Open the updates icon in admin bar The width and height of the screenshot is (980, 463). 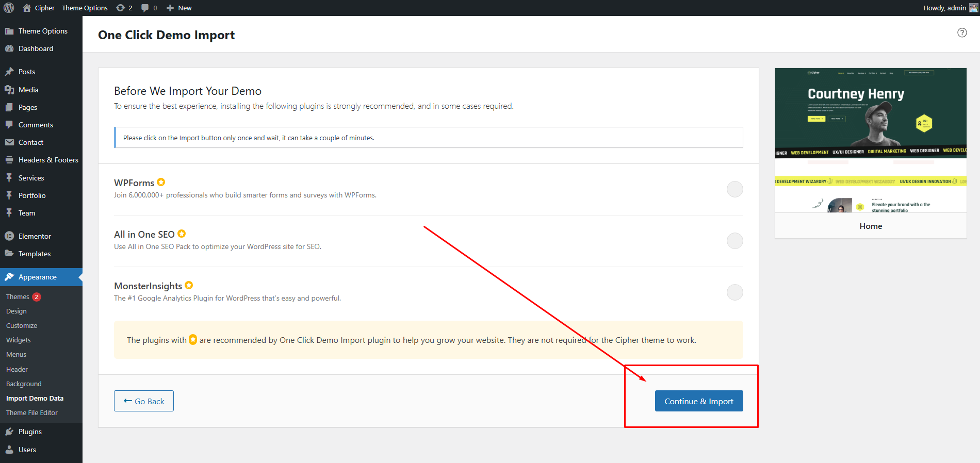[121, 8]
